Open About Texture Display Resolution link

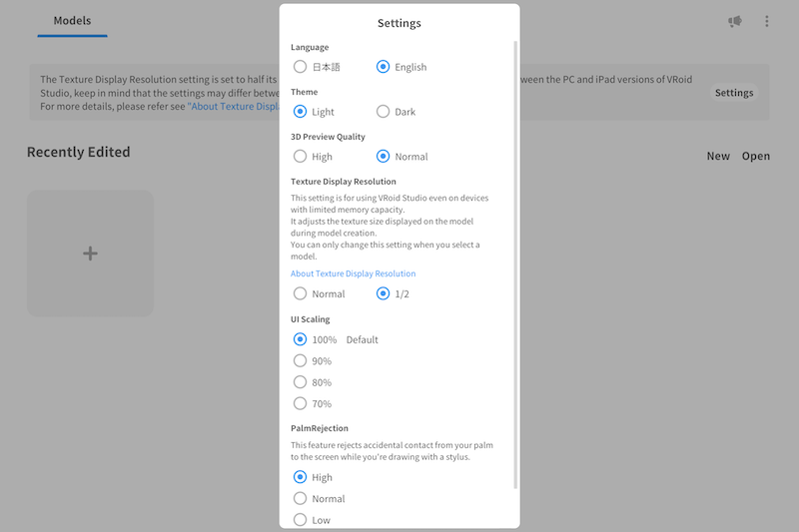[x=354, y=273]
